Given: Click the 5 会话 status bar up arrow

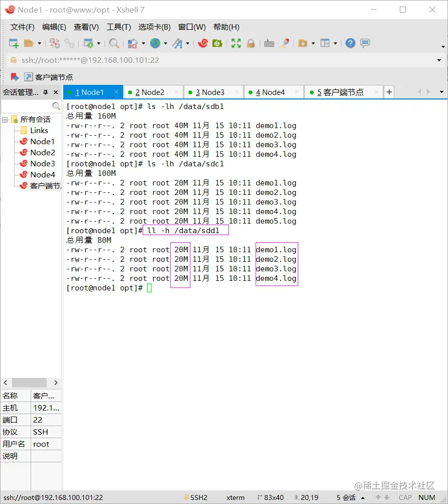Looking at the screenshot, I should 363,498.
